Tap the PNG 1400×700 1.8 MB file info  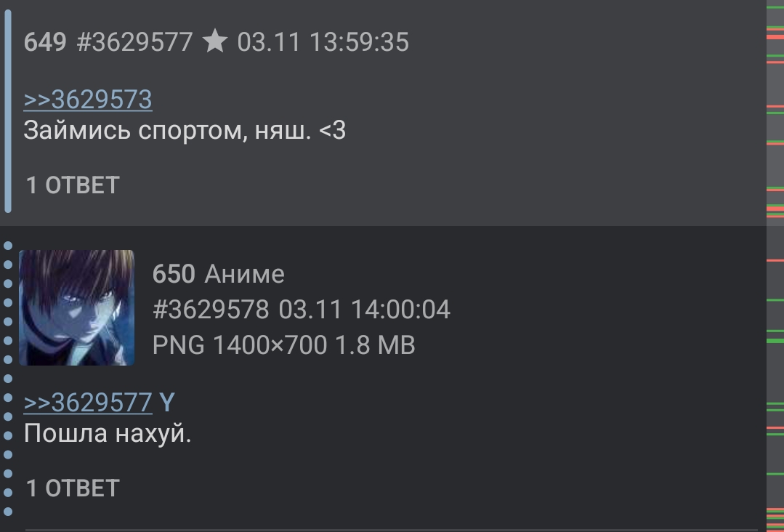point(283,345)
